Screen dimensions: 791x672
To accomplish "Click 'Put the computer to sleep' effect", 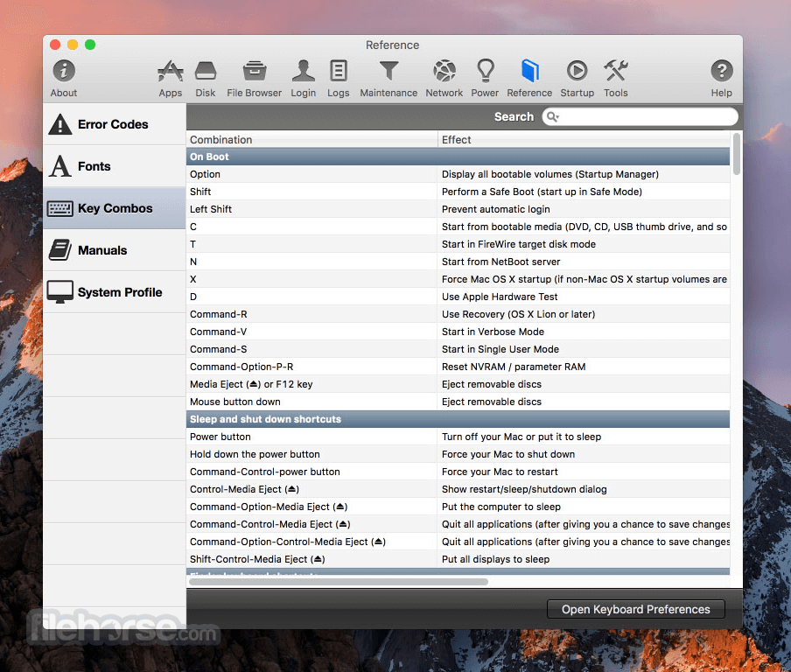I will click(x=500, y=507).
